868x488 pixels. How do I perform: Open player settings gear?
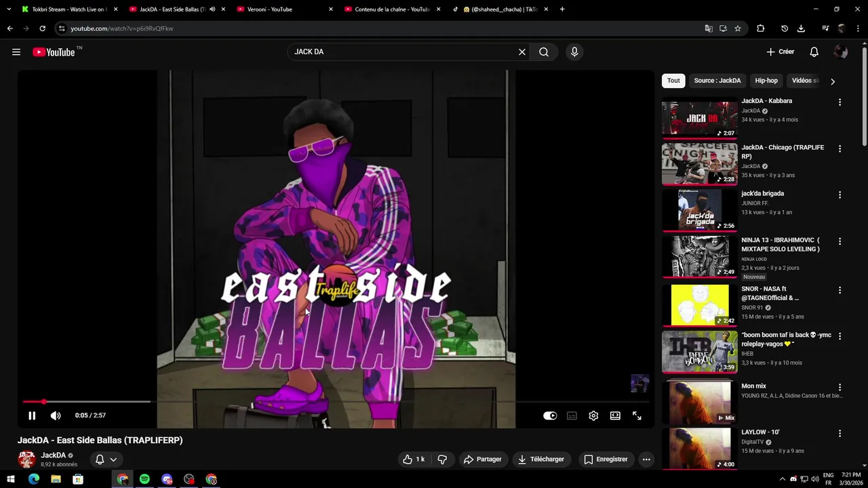tap(593, 415)
